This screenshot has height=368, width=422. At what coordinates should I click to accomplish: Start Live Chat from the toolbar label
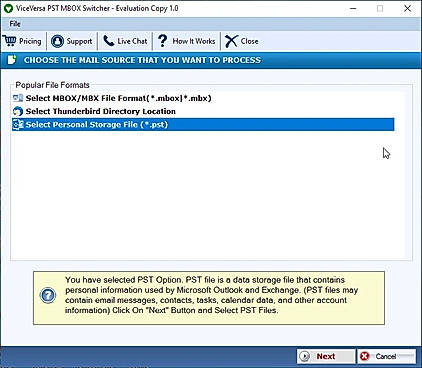pos(132,41)
